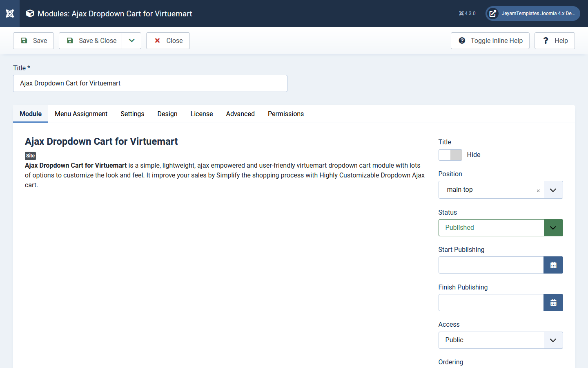Edit the module Title input field
Viewport: 588px width, 368px height.
click(150, 83)
